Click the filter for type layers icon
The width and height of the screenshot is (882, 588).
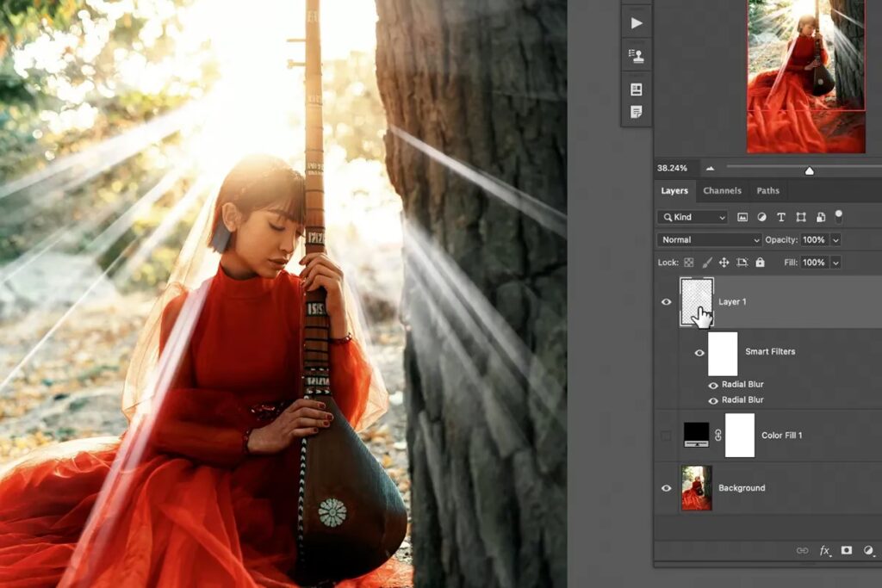coord(781,217)
